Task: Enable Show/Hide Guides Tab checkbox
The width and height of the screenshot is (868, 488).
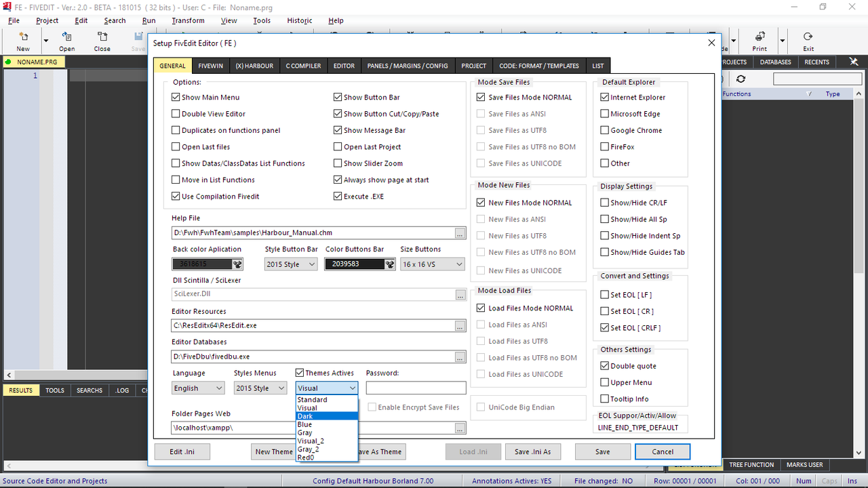Action: 605,252
